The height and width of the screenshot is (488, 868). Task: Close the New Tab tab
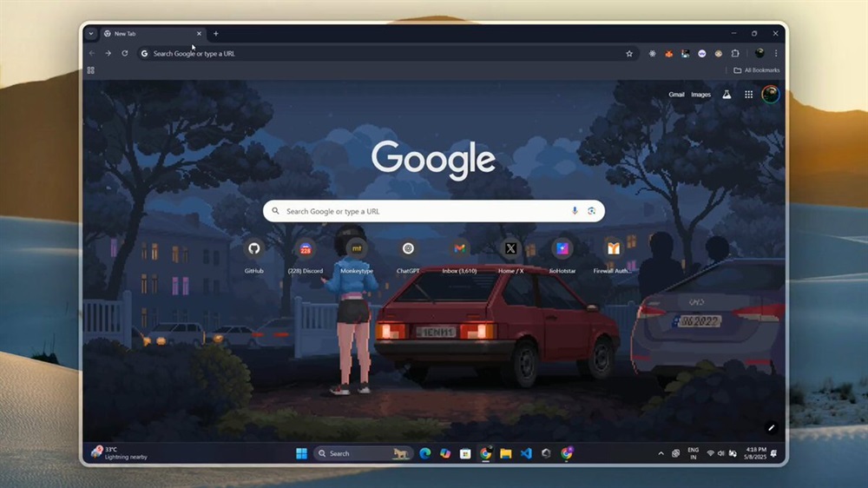[200, 34]
